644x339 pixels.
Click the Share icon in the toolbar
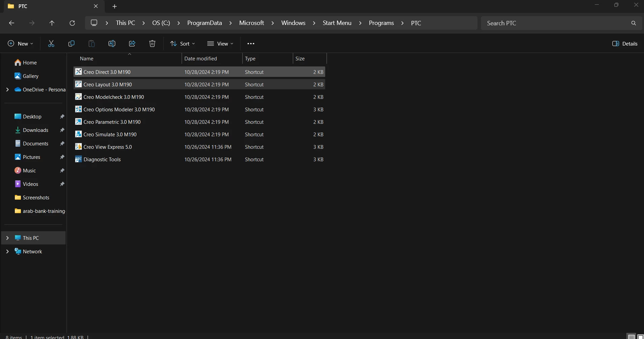point(132,44)
